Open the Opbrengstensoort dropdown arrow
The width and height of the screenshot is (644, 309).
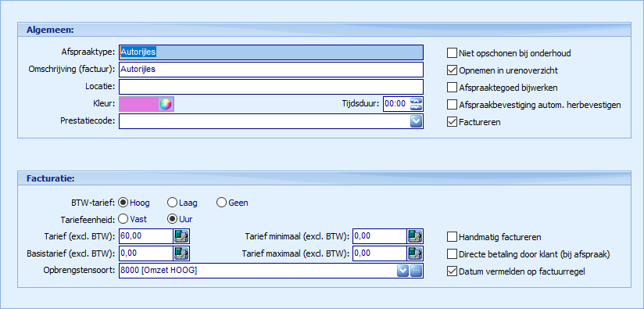(x=403, y=271)
